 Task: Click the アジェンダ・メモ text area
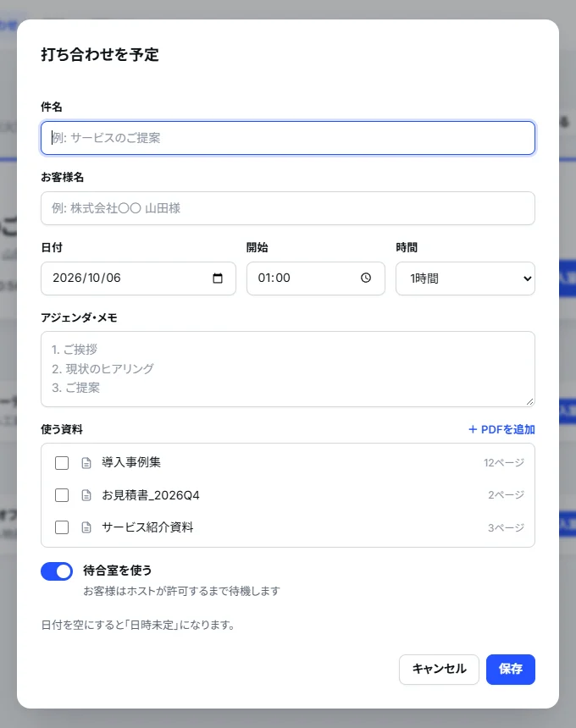point(288,369)
